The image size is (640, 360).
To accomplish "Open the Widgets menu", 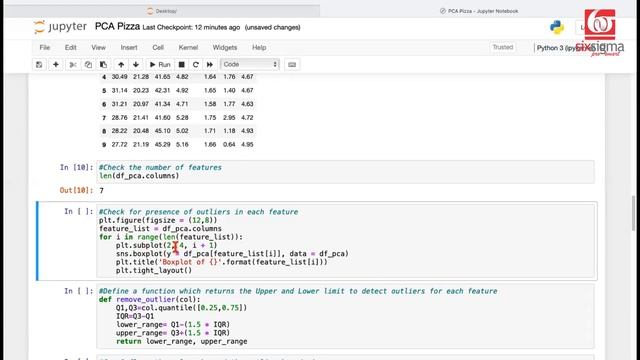I will (x=225, y=47).
